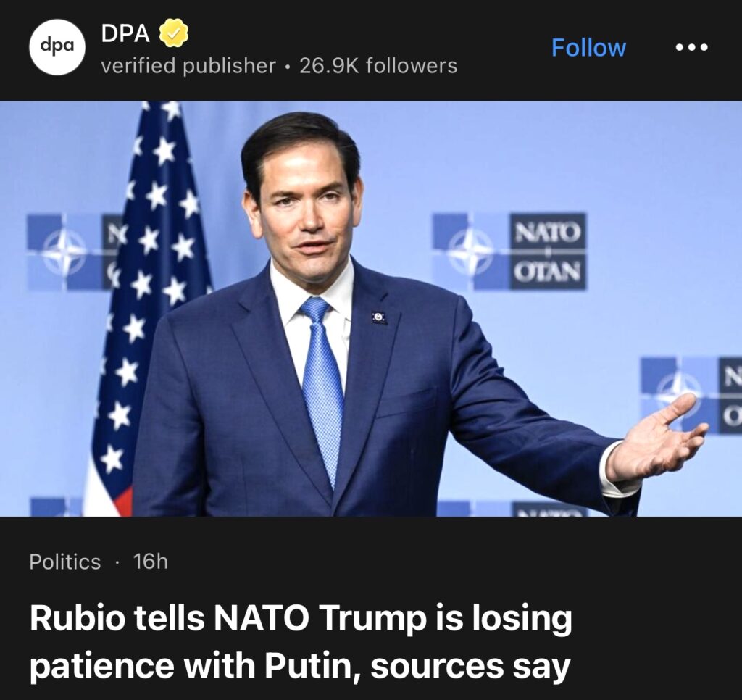Click the NATO emblem left of the flag
This screenshot has width=742, height=700.
(x=64, y=251)
